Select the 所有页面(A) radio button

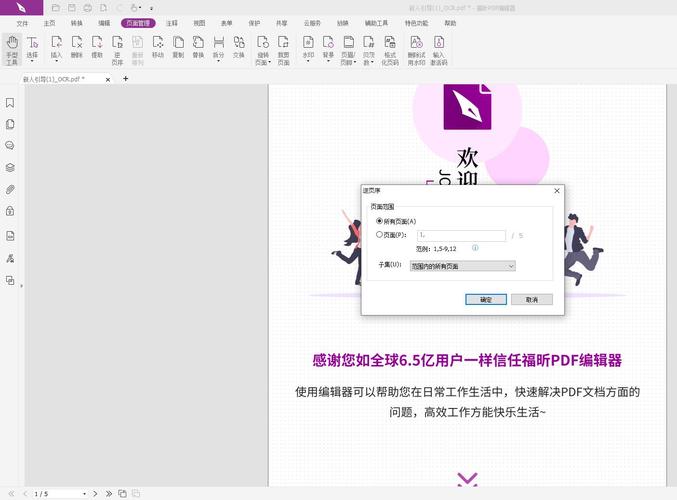pos(380,221)
